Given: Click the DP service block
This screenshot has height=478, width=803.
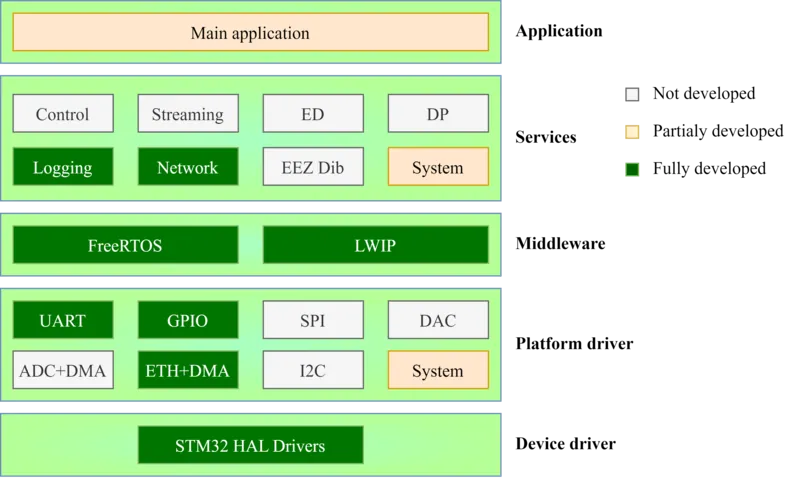Looking at the screenshot, I should [438, 113].
